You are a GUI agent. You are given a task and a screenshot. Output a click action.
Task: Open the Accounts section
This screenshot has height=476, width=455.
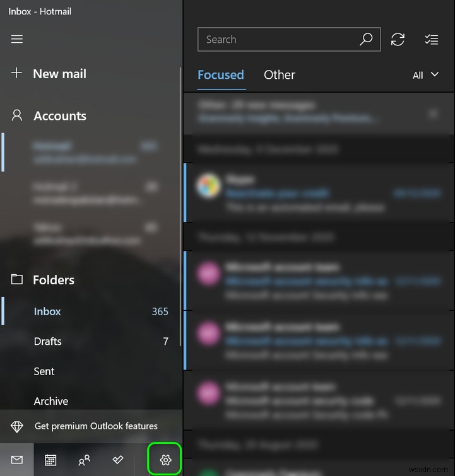pyautogui.click(x=60, y=116)
